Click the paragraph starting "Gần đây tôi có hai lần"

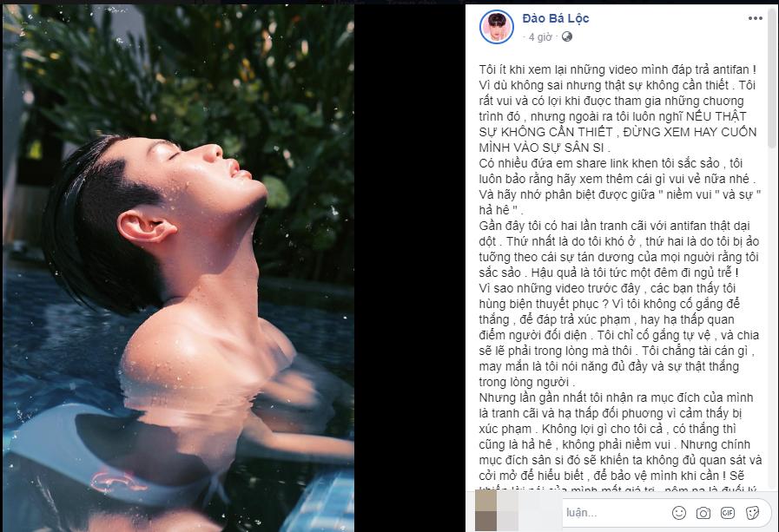[619, 249]
